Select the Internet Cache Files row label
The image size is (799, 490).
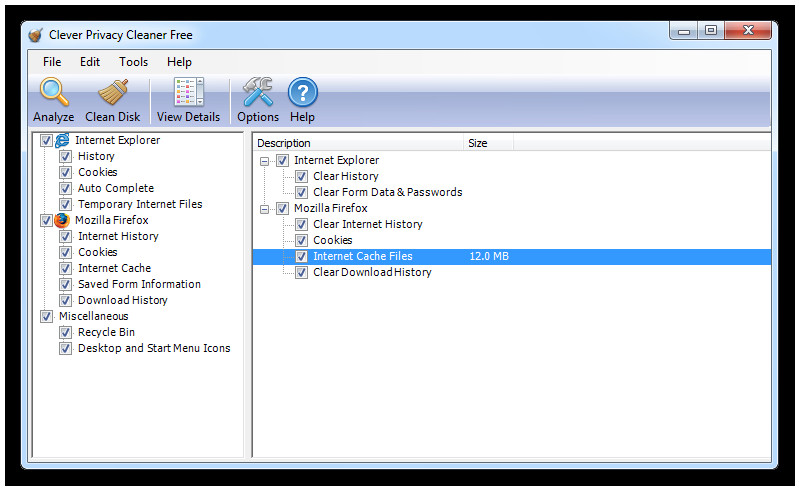point(363,256)
